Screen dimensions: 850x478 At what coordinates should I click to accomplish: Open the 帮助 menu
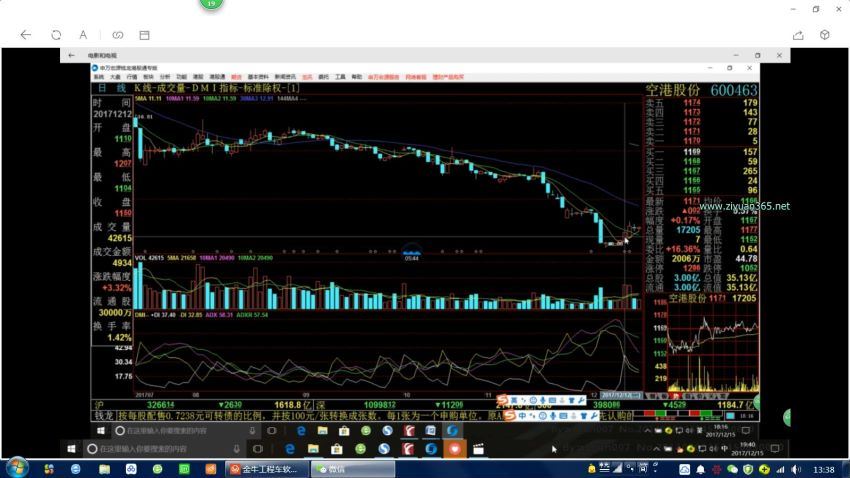click(x=356, y=77)
